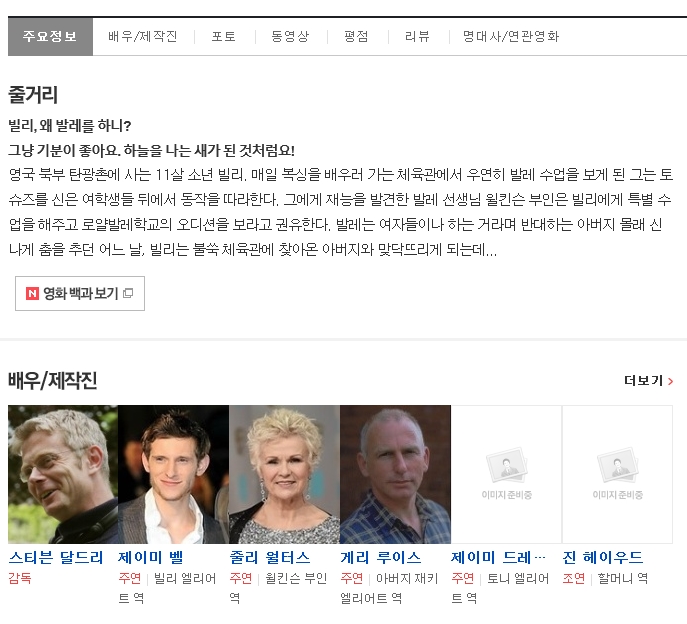Click placeholder image above 진 헤이우드
This screenshot has height=624, width=687.
coord(617,475)
